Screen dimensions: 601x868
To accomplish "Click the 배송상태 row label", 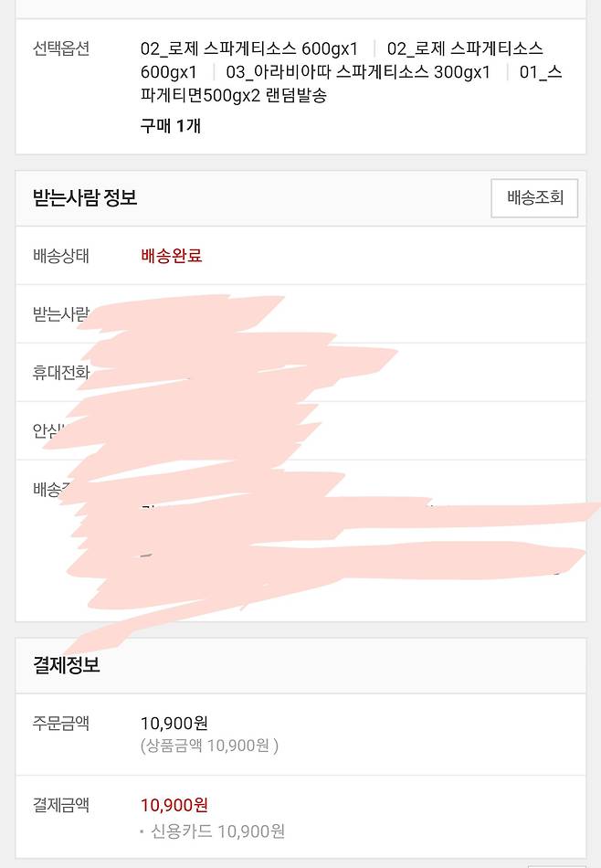I will [61, 256].
